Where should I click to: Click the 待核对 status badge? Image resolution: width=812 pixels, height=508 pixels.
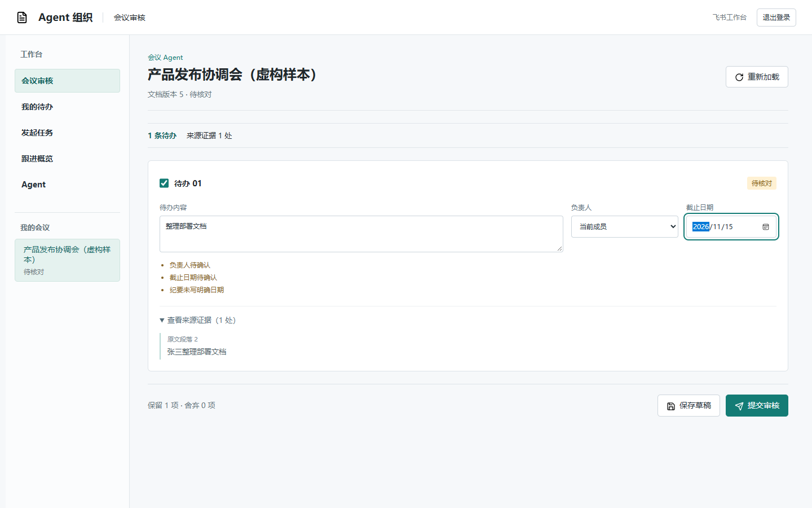tap(762, 183)
